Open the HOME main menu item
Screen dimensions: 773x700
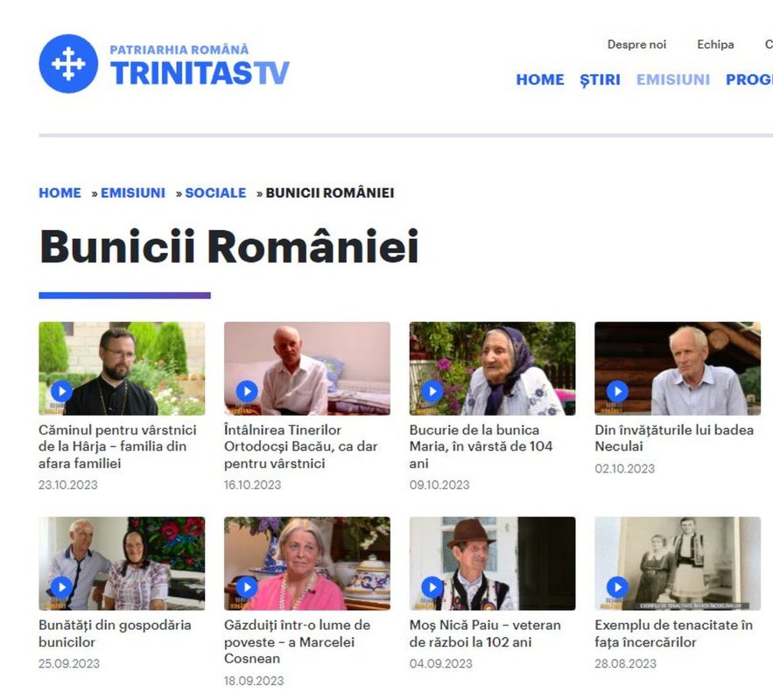click(x=540, y=80)
